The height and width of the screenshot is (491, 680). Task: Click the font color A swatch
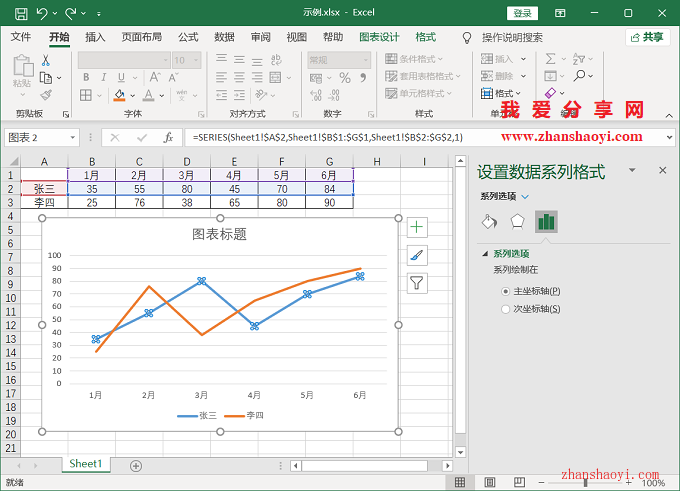point(148,95)
